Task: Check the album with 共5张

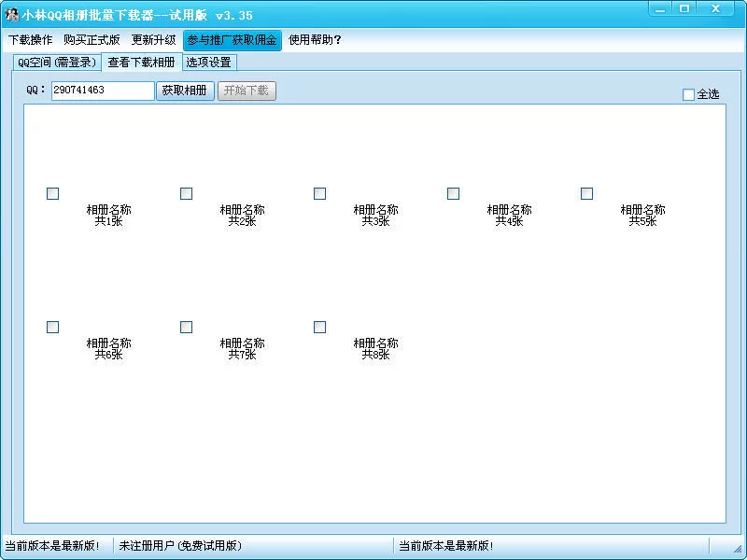Action: click(x=586, y=194)
